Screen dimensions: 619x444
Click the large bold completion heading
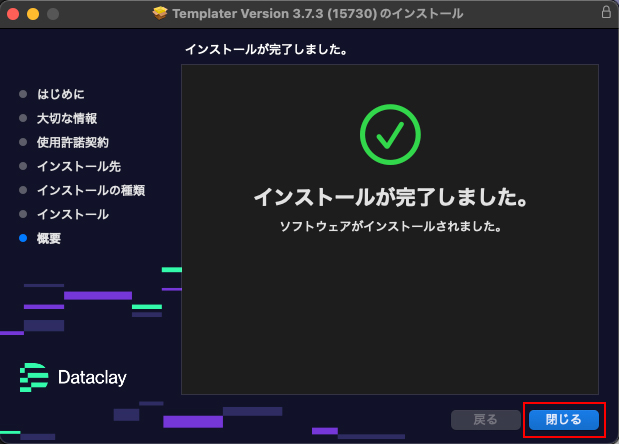click(x=390, y=198)
